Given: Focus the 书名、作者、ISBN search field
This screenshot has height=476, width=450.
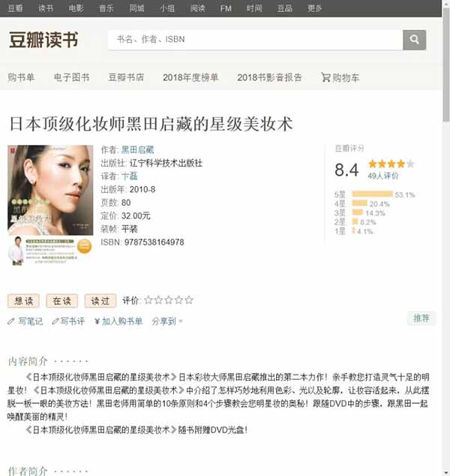Looking at the screenshot, I should (x=255, y=40).
